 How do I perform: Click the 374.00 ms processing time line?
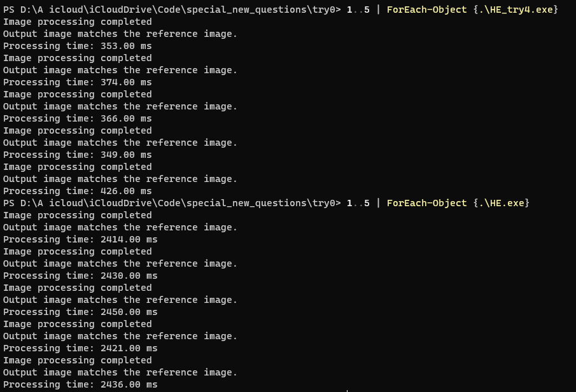pyautogui.click(x=78, y=82)
